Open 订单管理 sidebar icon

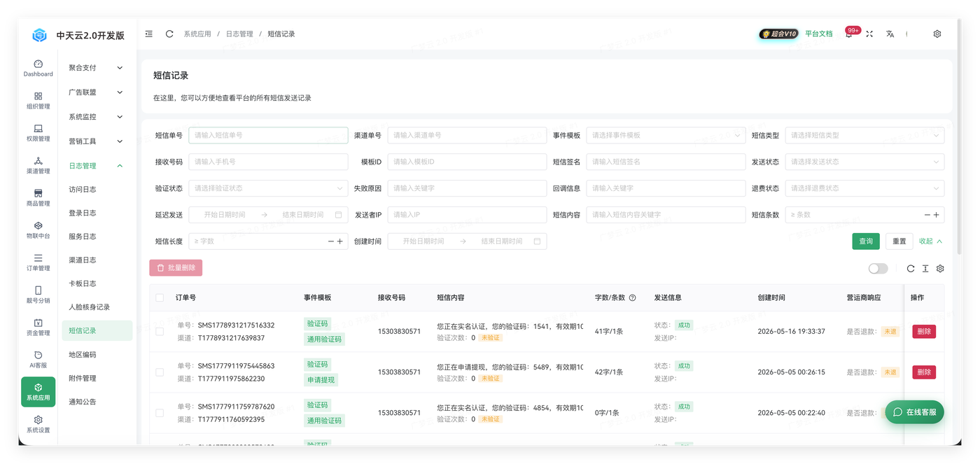38,262
